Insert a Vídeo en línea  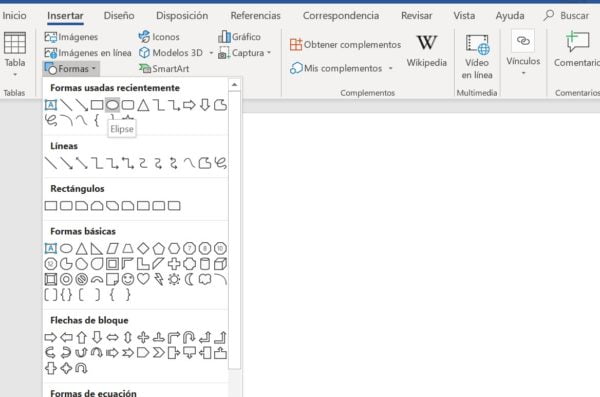pyautogui.click(x=477, y=57)
